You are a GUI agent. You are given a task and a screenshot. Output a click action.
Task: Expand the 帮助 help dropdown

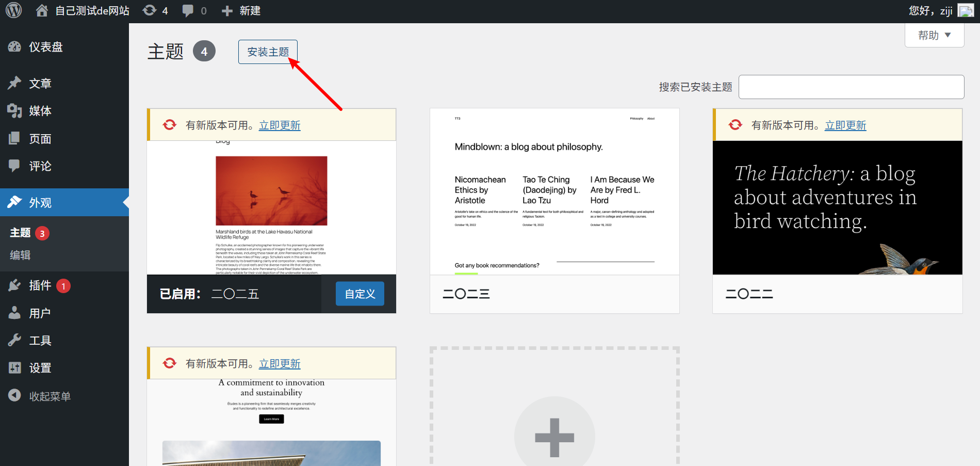pos(934,35)
